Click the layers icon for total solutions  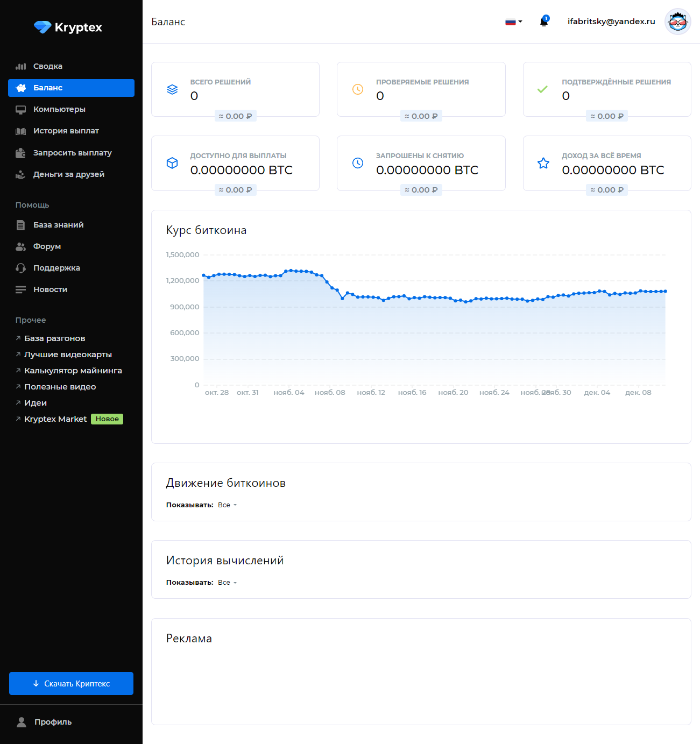tap(172, 89)
